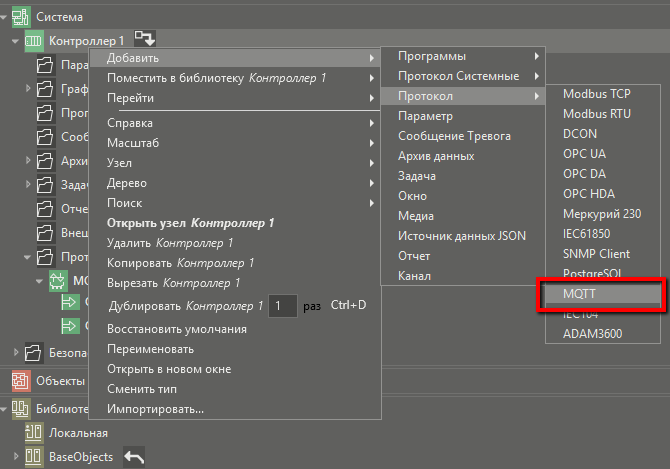Click the Объекты red icon in tree
Image resolution: width=670 pixels, height=469 pixels.
click(19, 380)
